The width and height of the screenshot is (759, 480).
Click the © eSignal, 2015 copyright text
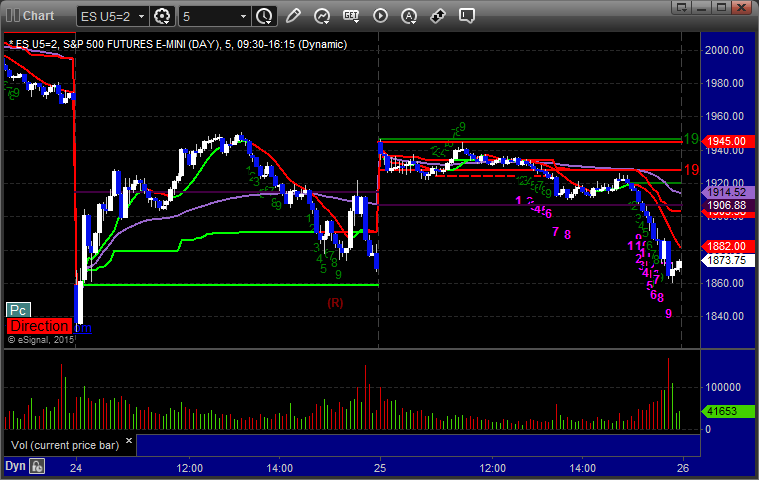point(41,340)
